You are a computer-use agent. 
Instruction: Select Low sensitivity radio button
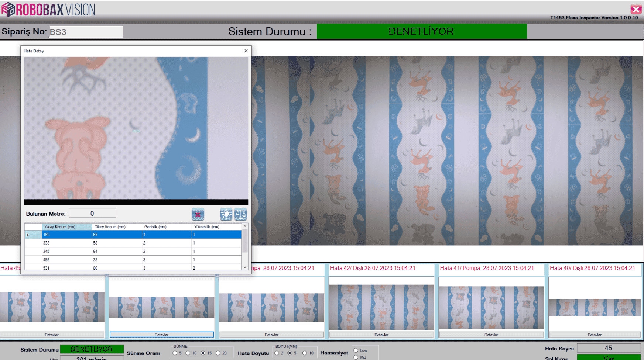click(356, 350)
